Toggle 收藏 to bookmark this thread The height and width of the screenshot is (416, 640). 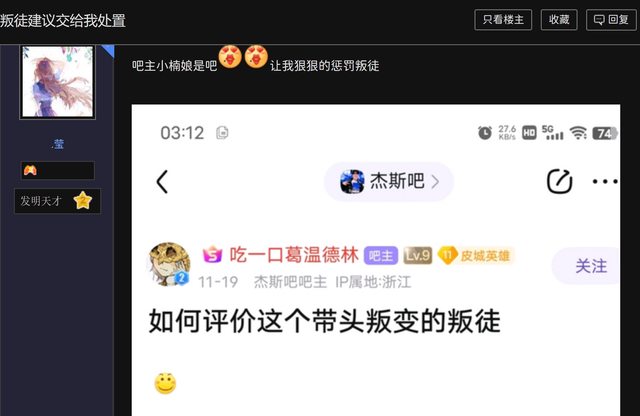[x=559, y=20]
